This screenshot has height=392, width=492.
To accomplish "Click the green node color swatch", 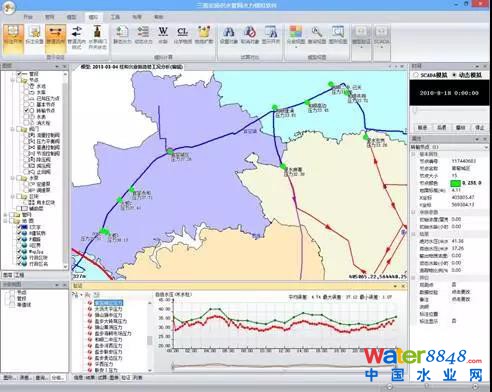I will tap(455, 183).
